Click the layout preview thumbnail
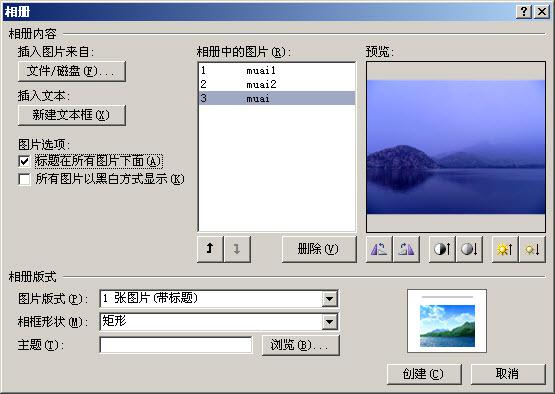This screenshot has height=394, width=555. click(447, 321)
